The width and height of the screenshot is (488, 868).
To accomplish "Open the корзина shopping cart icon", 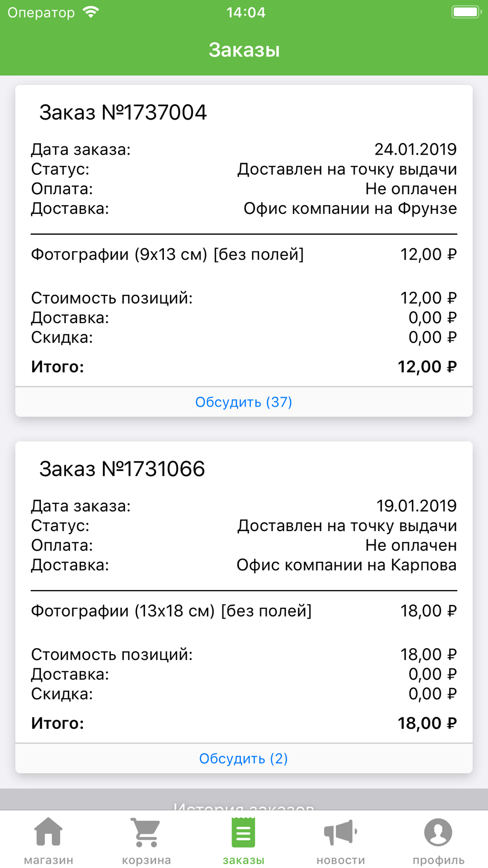I will coord(146,832).
